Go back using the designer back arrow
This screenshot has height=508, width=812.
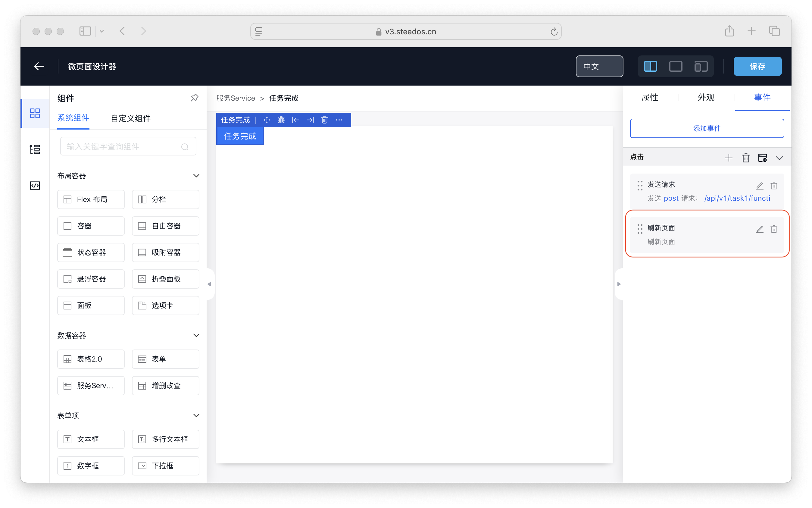pyautogui.click(x=39, y=66)
